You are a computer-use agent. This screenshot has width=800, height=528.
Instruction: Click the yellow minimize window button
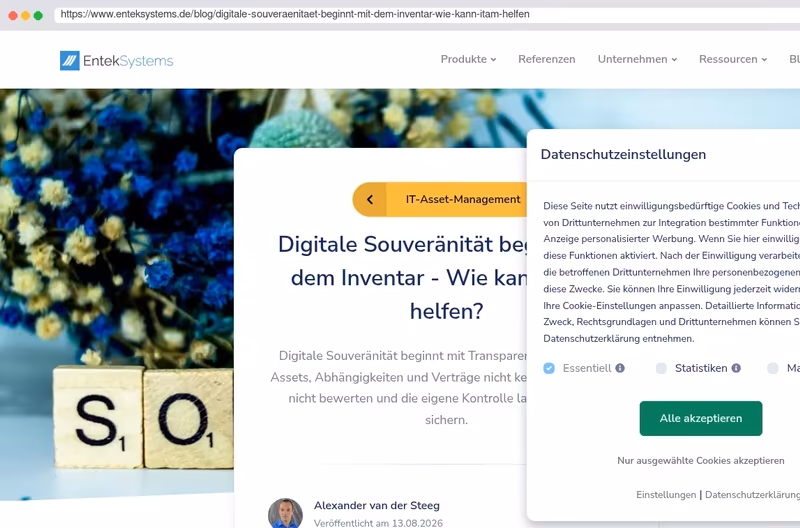pos(26,15)
